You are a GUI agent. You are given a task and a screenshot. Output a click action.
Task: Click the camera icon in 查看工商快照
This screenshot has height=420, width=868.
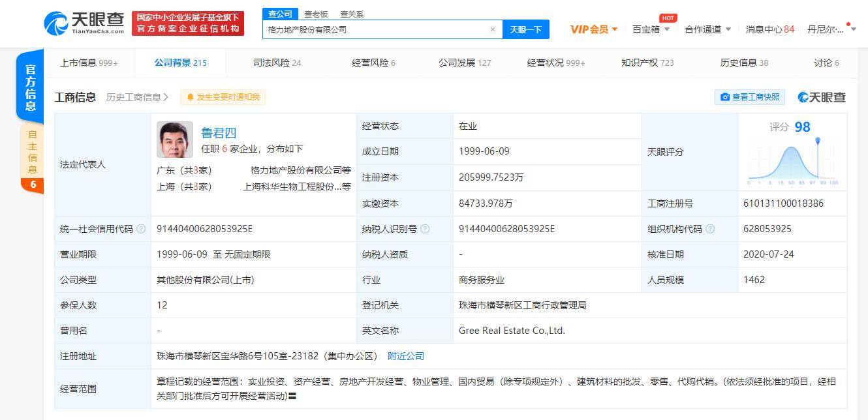point(726,97)
